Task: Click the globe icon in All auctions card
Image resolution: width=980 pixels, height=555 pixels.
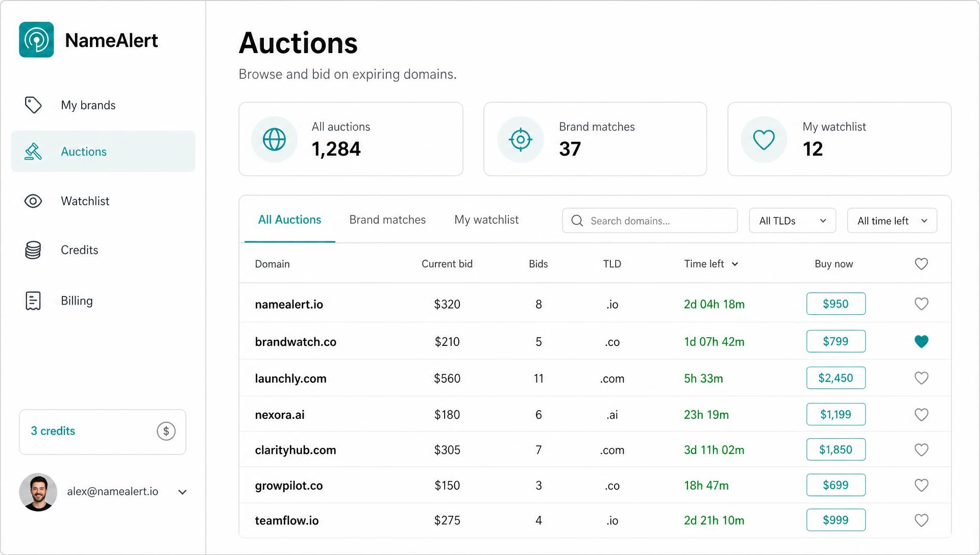Action: pos(274,139)
